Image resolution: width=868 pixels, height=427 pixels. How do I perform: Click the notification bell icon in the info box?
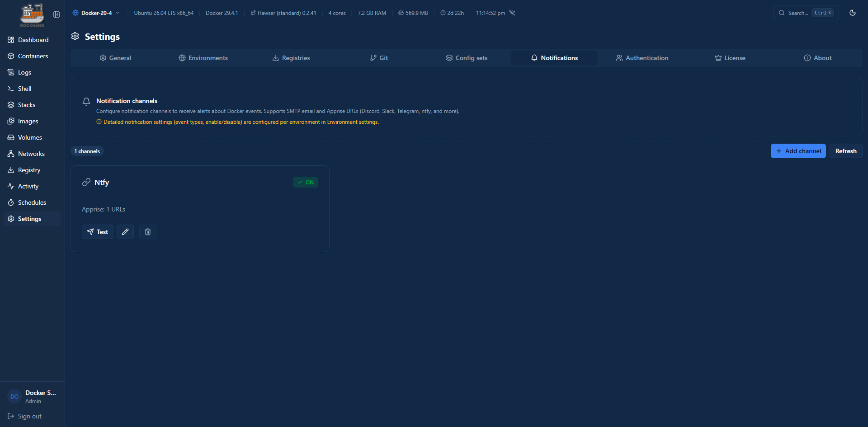point(86,101)
